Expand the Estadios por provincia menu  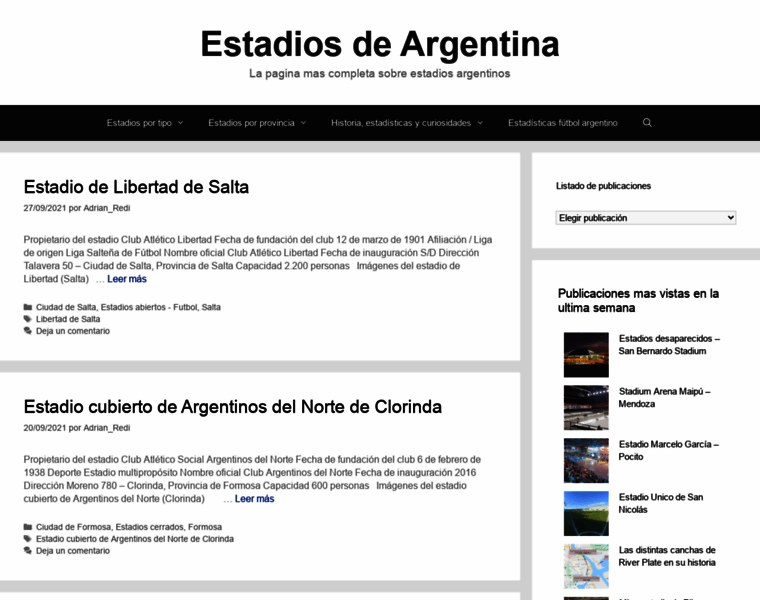click(x=257, y=123)
